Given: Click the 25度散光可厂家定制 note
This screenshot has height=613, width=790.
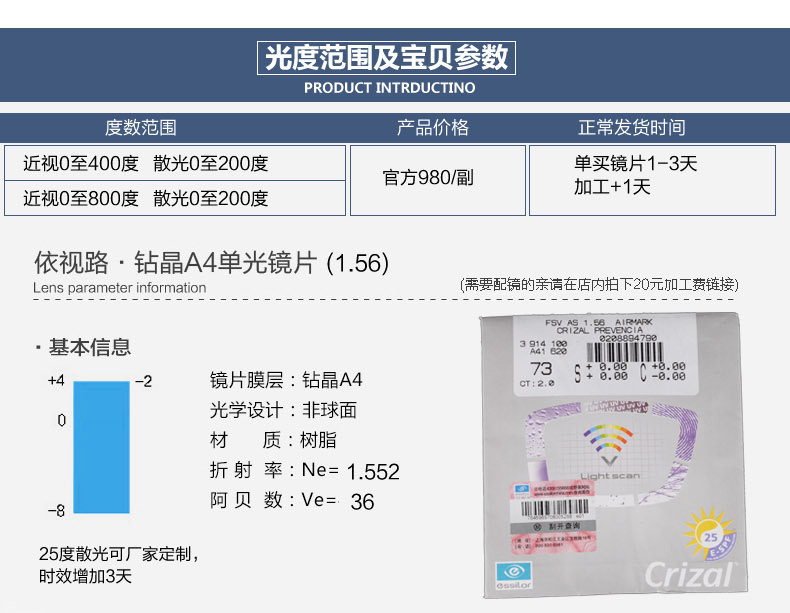Looking at the screenshot, I should 119,554.
